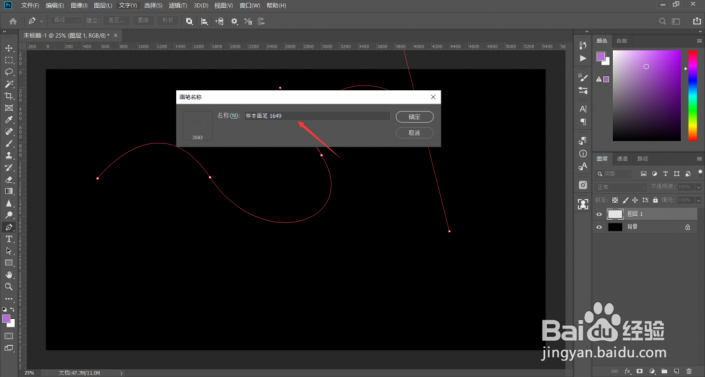Image resolution: width=705 pixels, height=377 pixels.
Task: Select the Zoom tool
Action: (9, 287)
